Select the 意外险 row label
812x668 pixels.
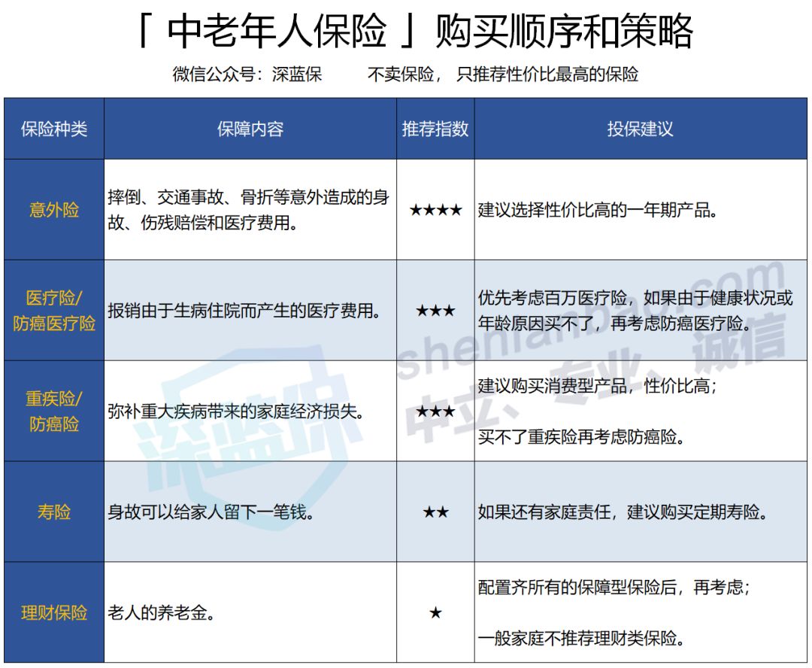click(x=54, y=209)
